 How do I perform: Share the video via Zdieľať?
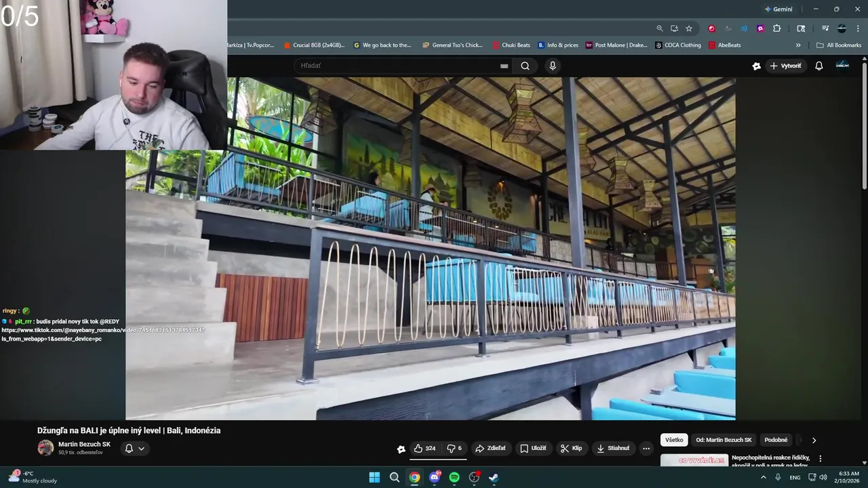[x=490, y=448]
